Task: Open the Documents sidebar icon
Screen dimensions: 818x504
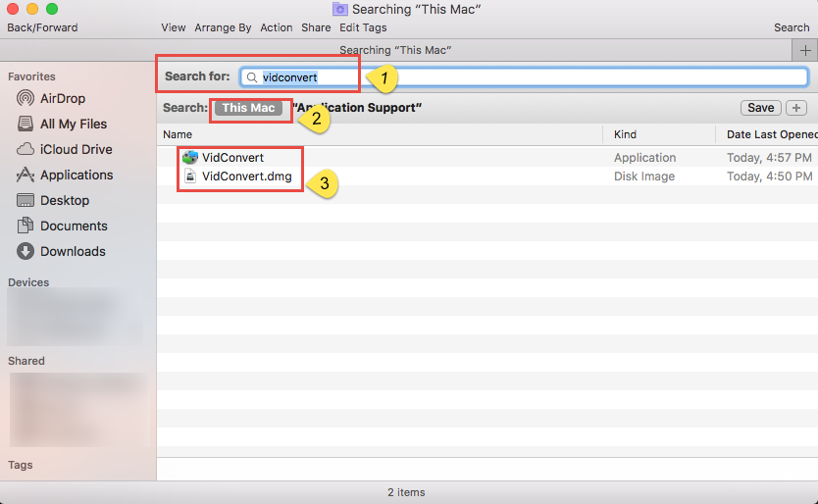Action: (x=26, y=226)
